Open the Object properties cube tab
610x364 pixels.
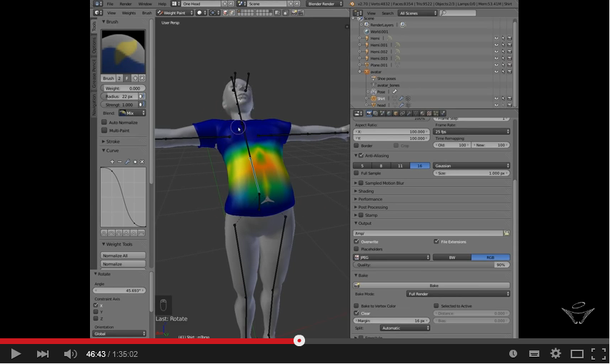(396, 113)
